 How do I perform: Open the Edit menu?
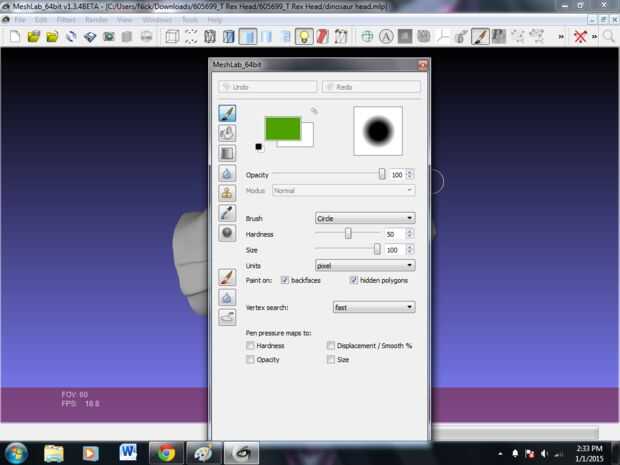pos(41,20)
